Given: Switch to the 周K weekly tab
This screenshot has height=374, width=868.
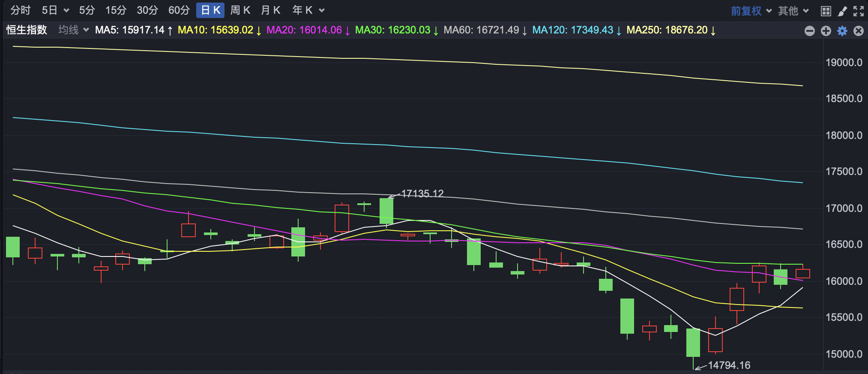Looking at the screenshot, I should click(x=240, y=10).
